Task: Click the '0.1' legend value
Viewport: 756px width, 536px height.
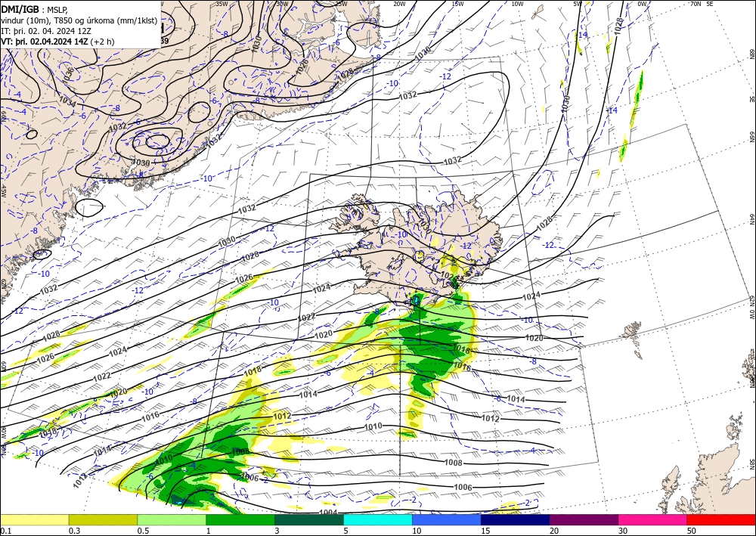Action: point(5,530)
